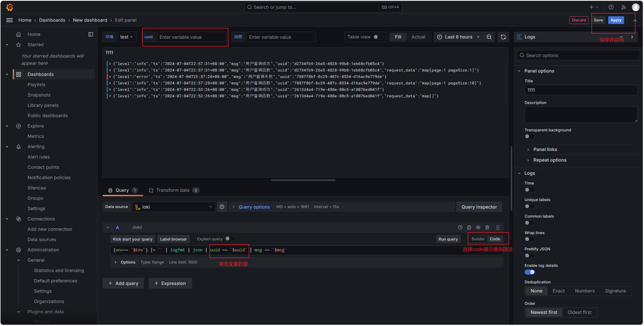Disable Enable log details toggle
The image size is (644, 326).
[530, 272]
